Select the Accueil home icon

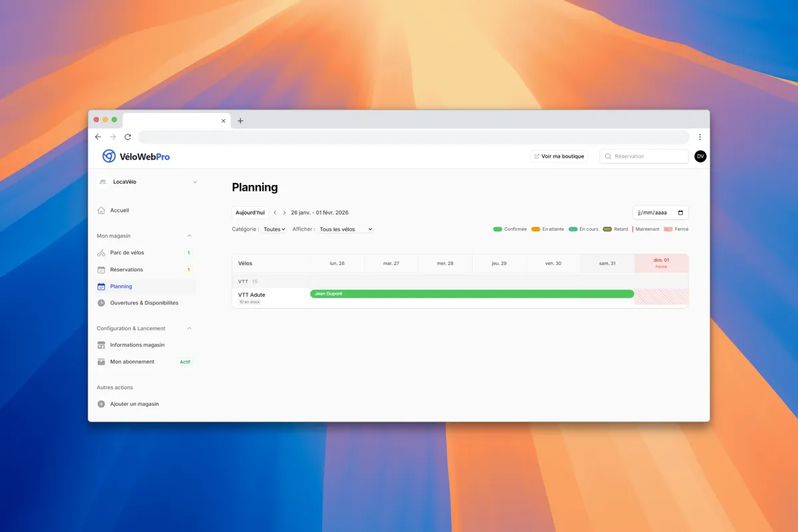[x=102, y=209]
